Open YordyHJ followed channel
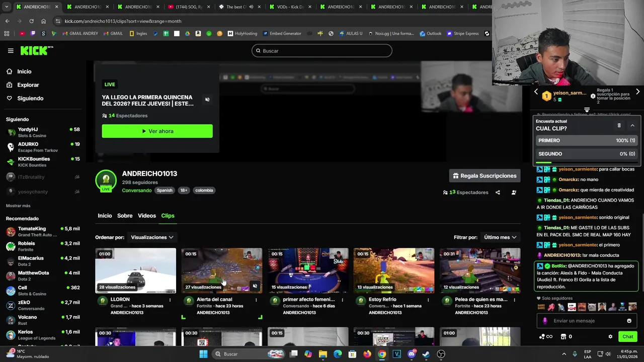644x362 pixels. pos(43,132)
